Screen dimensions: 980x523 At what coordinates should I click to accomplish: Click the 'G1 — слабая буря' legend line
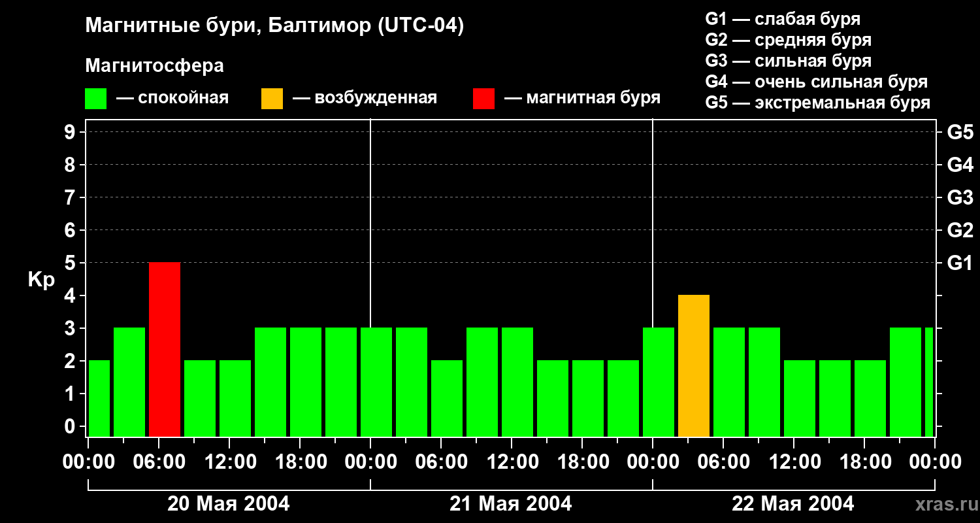[783, 19]
